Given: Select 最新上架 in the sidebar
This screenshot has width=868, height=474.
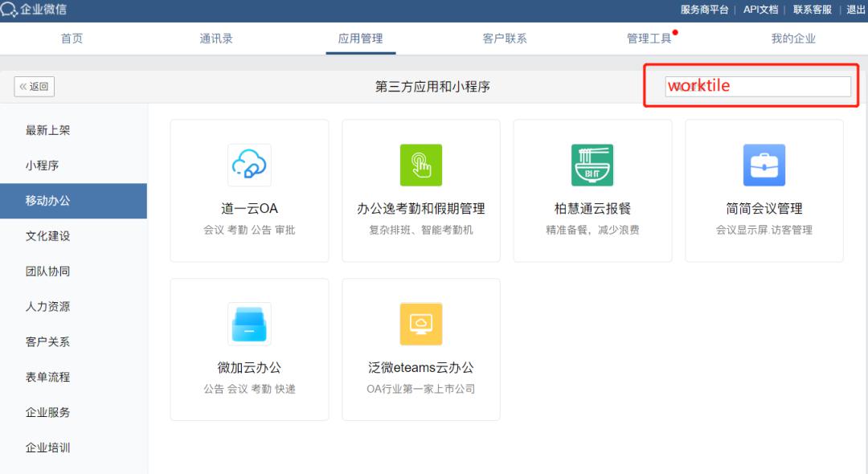Looking at the screenshot, I should coord(47,130).
